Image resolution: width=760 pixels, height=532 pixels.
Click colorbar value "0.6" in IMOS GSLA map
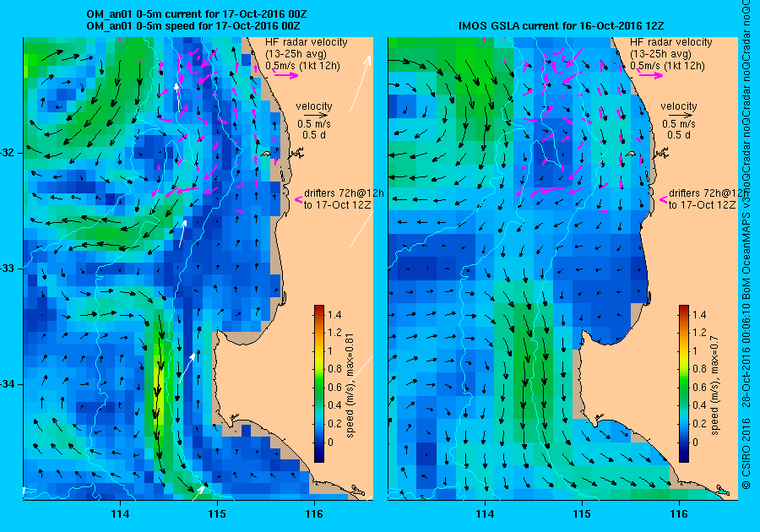click(699, 387)
